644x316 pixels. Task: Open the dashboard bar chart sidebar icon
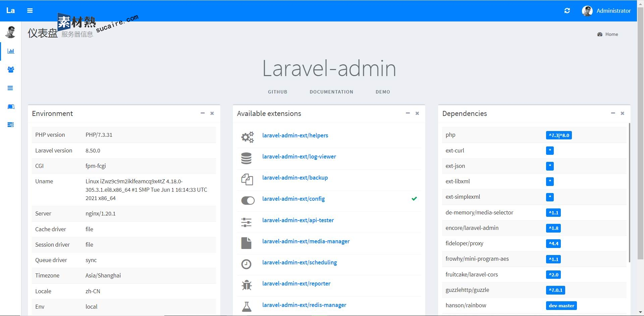(x=11, y=51)
